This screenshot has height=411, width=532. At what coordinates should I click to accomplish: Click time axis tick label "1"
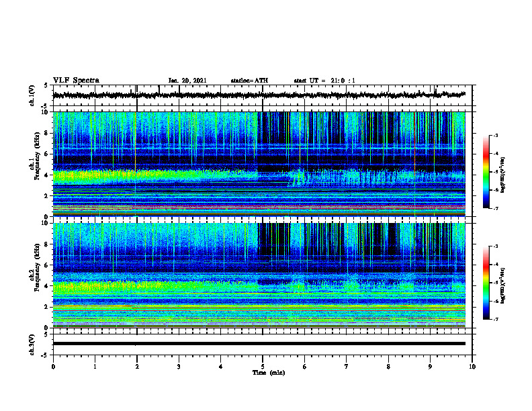[x=95, y=367]
